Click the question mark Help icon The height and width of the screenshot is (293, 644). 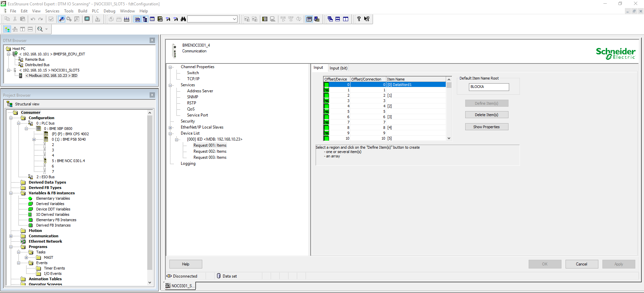(x=359, y=19)
